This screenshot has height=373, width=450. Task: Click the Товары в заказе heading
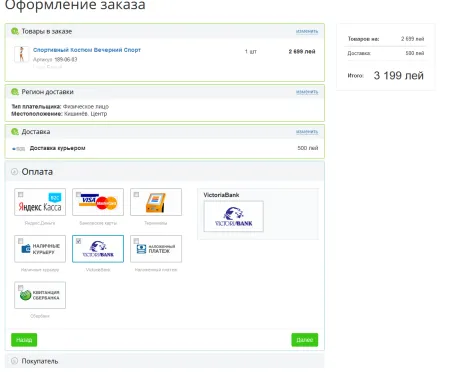point(47,31)
